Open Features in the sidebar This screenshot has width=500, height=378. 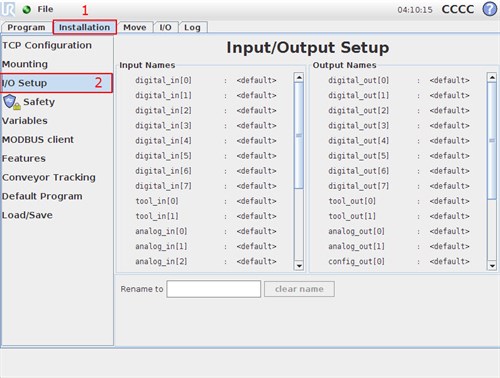[24, 158]
